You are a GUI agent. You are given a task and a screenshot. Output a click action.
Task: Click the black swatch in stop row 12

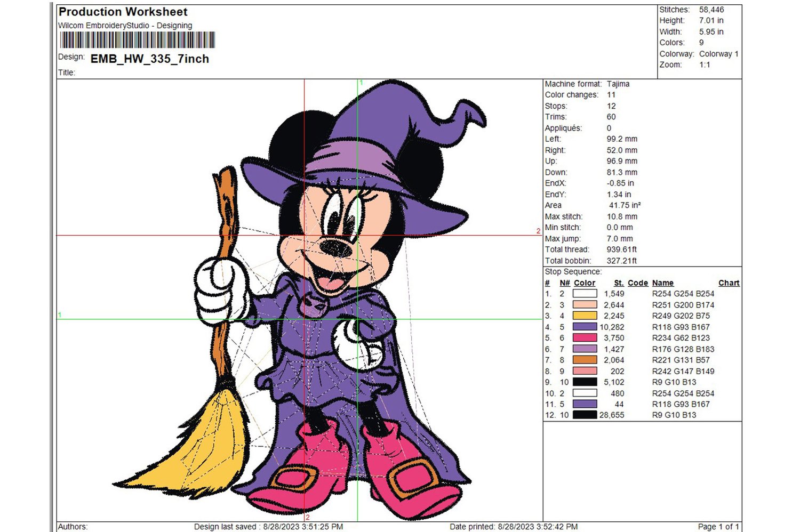(x=585, y=415)
